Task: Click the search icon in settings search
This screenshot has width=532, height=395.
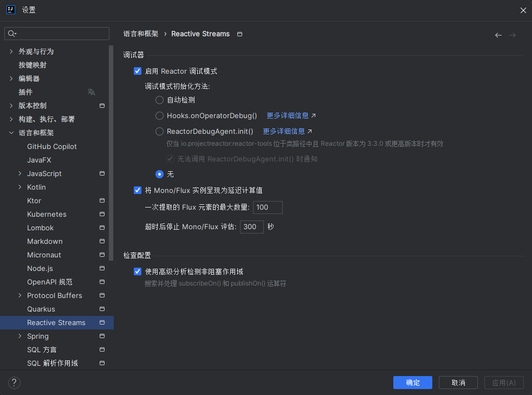Action: (x=12, y=34)
